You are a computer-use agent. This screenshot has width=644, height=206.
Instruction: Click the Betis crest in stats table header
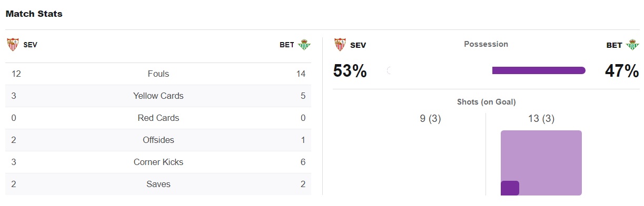[304, 45]
